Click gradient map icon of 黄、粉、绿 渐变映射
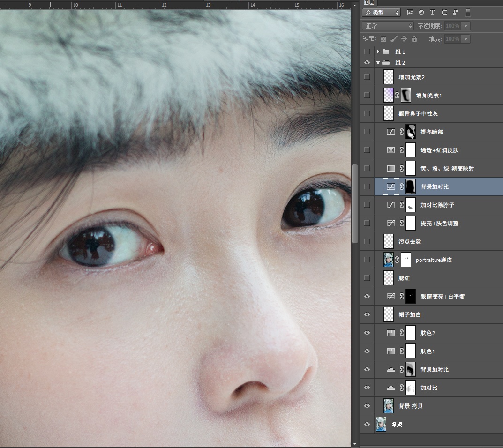503x448 pixels. point(390,168)
